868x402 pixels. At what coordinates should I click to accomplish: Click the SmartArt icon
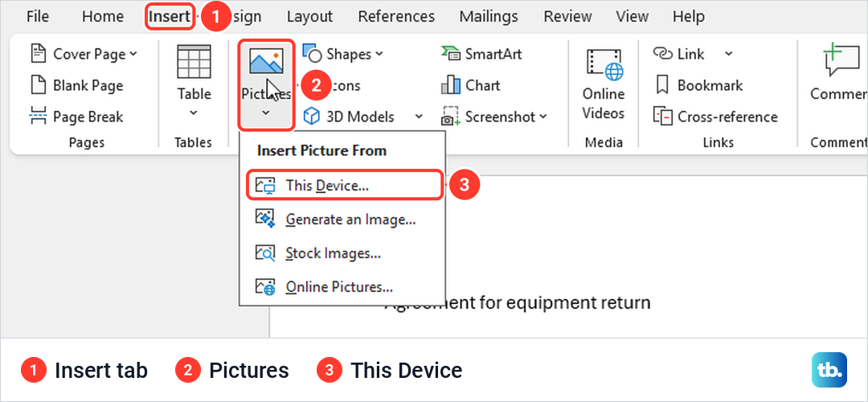coord(451,54)
